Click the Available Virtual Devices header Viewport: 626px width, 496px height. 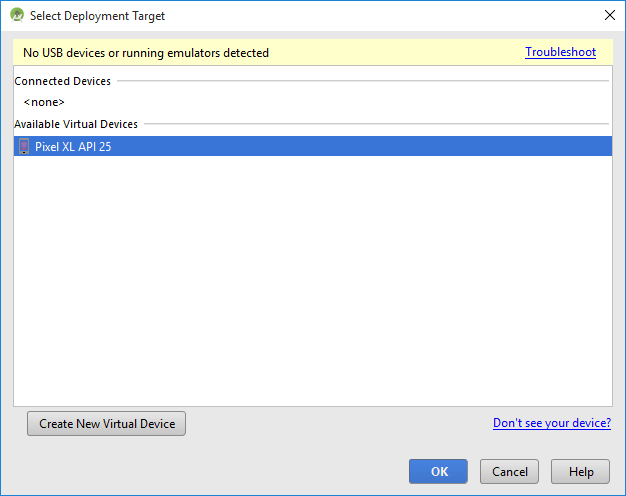76,124
